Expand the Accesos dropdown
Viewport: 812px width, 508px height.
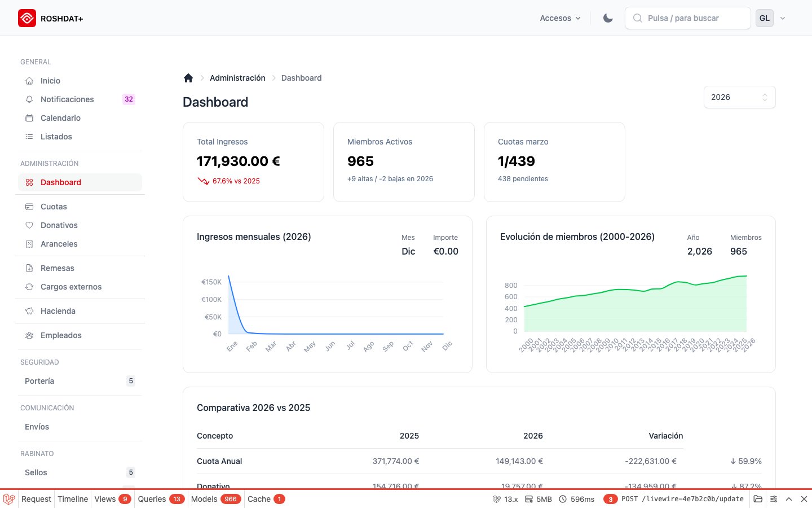(560, 18)
